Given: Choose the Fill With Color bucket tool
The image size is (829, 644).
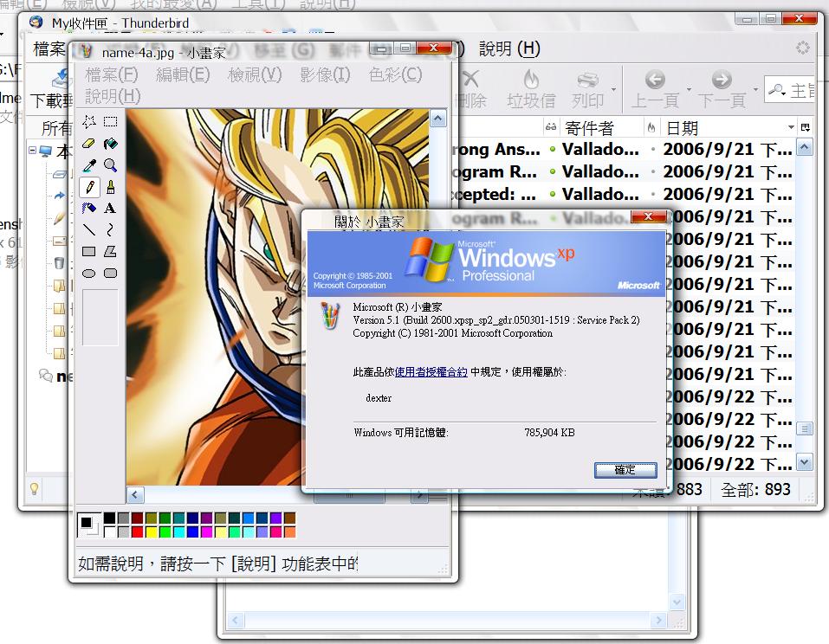Looking at the screenshot, I should (111, 144).
